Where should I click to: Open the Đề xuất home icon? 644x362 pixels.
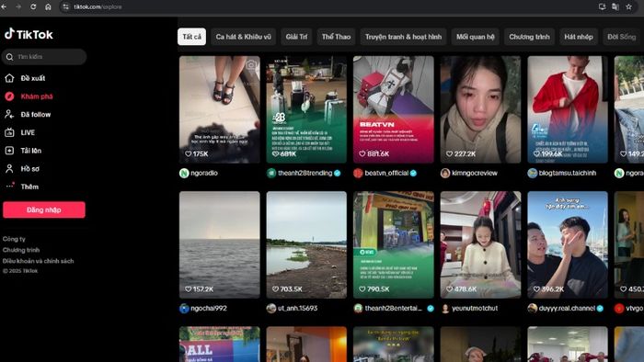click(x=9, y=78)
